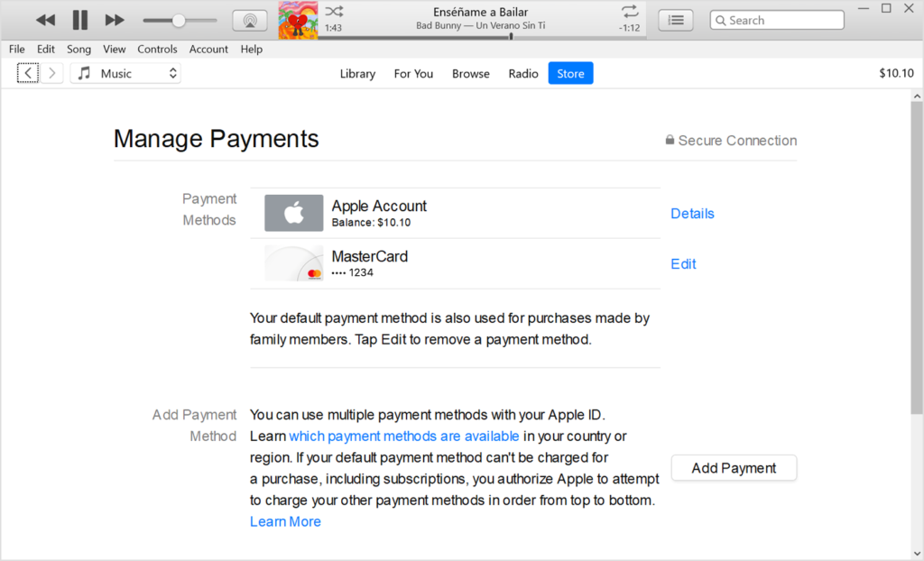
Task: Click the forward navigation arrow
Action: (x=52, y=73)
